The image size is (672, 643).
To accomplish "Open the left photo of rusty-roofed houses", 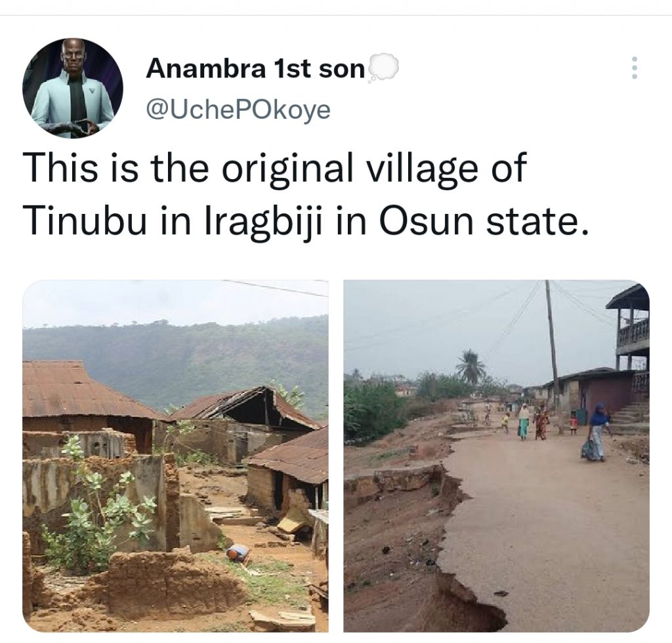I will coord(175,456).
